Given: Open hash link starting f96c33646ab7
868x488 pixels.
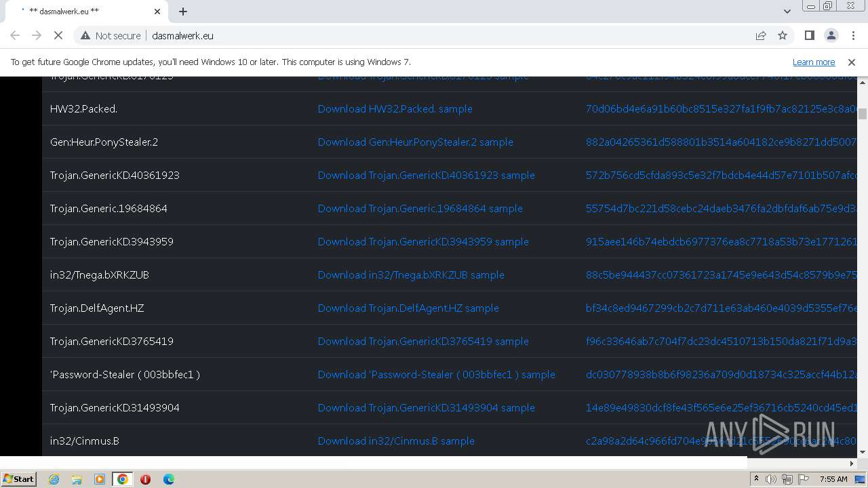Looking at the screenshot, I should (x=721, y=341).
